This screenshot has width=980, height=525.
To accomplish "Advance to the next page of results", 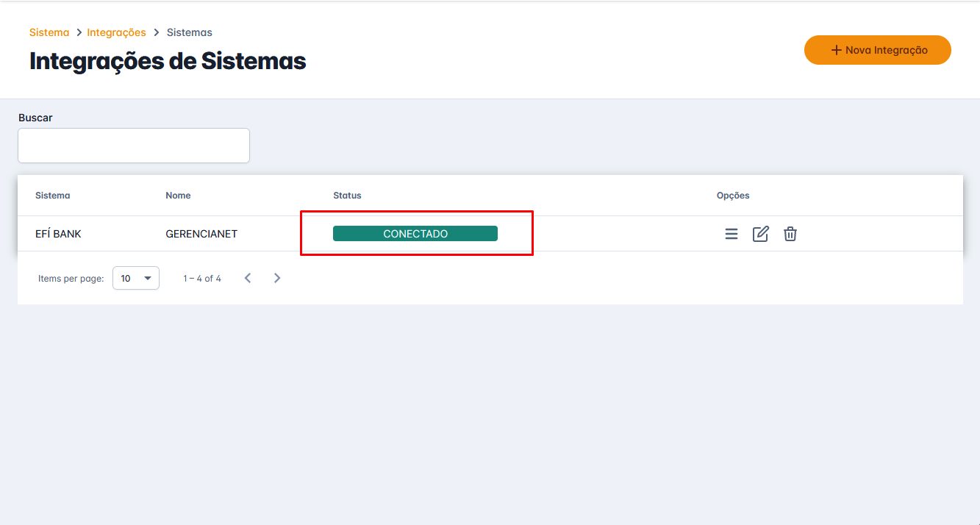I will click(x=277, y=278).
